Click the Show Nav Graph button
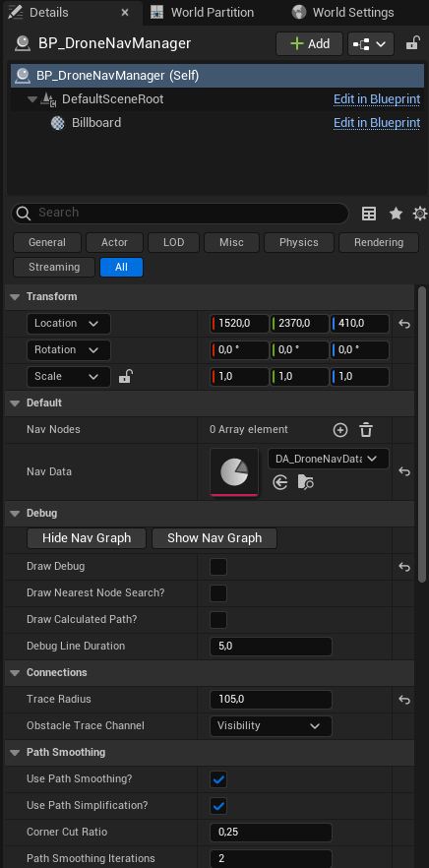 tap(214, 538)
